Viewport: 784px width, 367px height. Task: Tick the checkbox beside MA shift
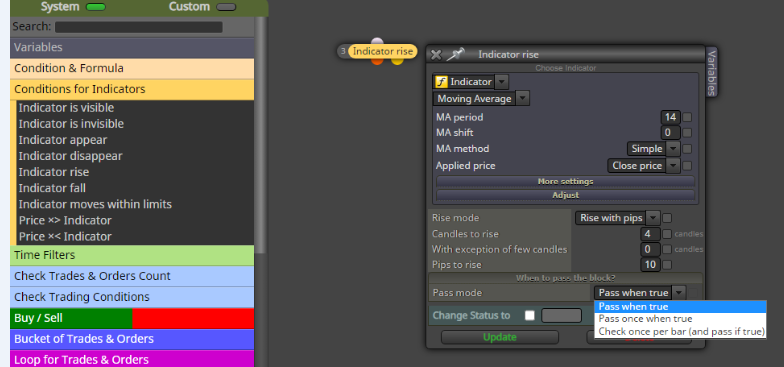(688, 133)
